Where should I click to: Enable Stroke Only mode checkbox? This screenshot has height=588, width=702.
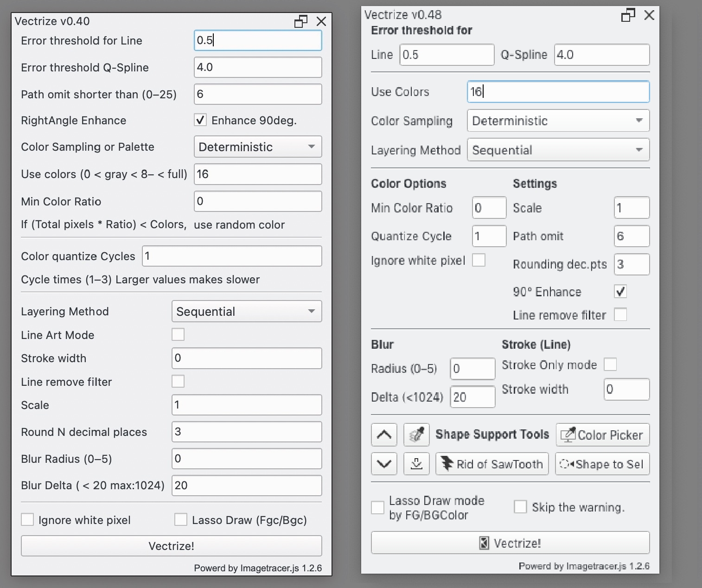[x=610, y=364]
